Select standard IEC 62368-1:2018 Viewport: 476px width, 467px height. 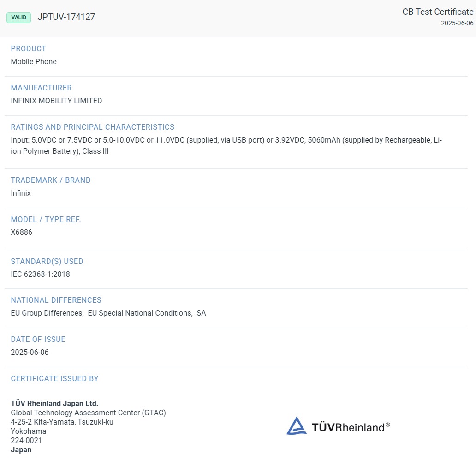click(41, 274)
